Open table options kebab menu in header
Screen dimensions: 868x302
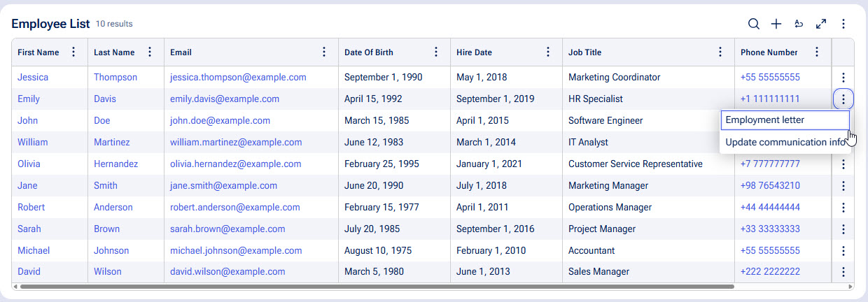[x=843, y=24]
